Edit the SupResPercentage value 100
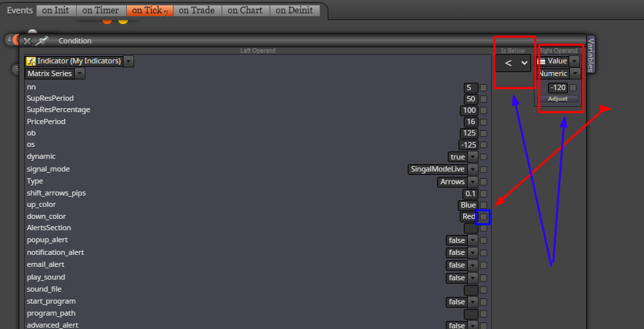 pos(469,111)
